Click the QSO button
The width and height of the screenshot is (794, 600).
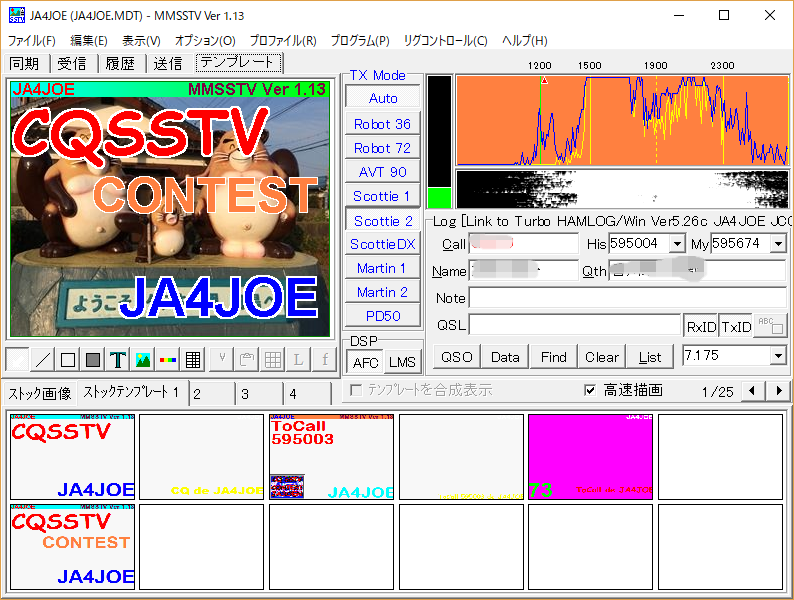click(x=457, y=357)
